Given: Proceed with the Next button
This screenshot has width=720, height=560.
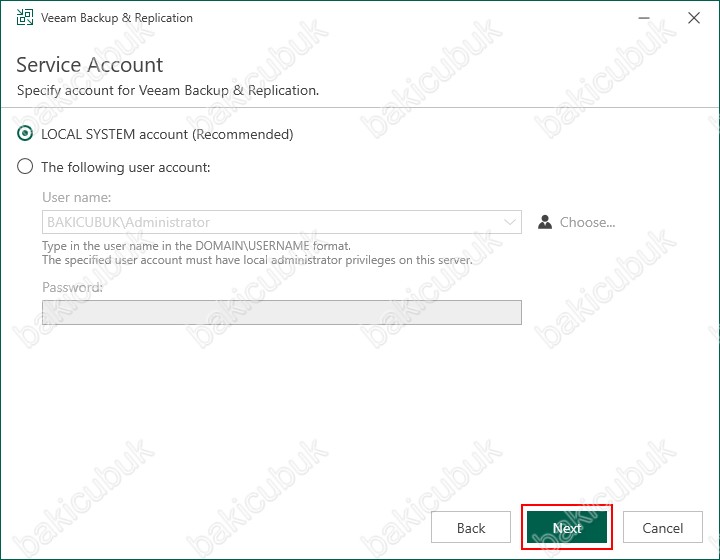Looking at the screenshot, I should click(x=567, y=527).
